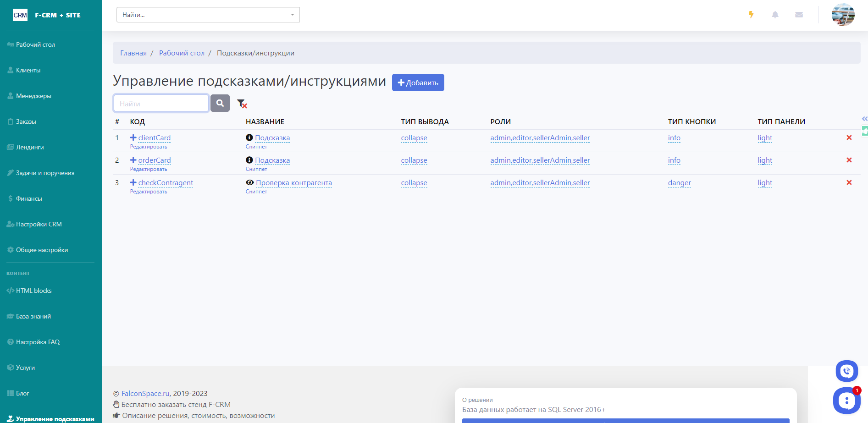
Task: Click the lightning bolt icon in header
Action: [751, 15]
